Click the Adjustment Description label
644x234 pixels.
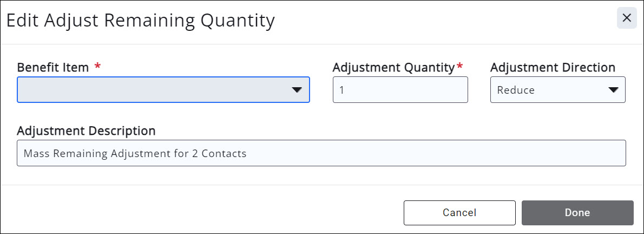[x=86, y=131]
